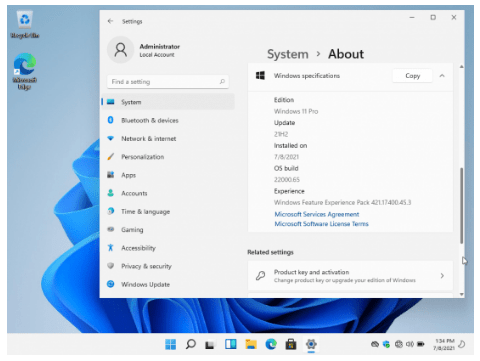480x361 pixels.
Task: Copy the Windows specifications
Action: pos(412,76)
